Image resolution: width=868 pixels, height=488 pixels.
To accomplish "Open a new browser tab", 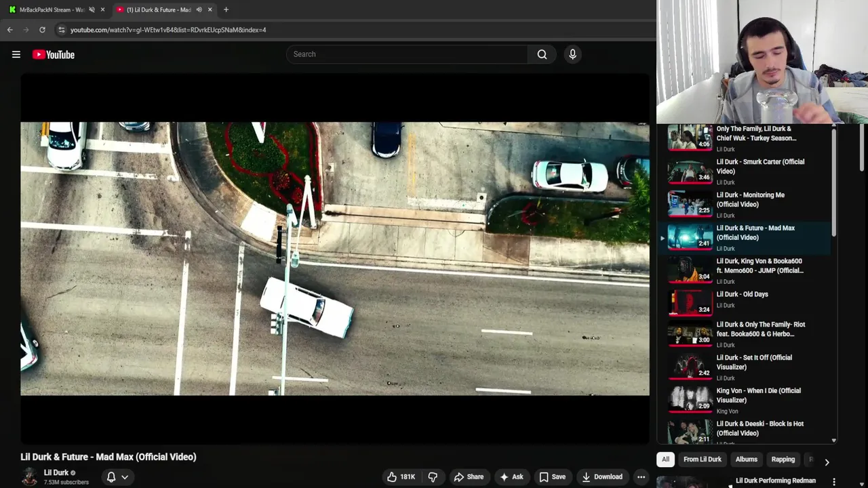I will 226,9.
